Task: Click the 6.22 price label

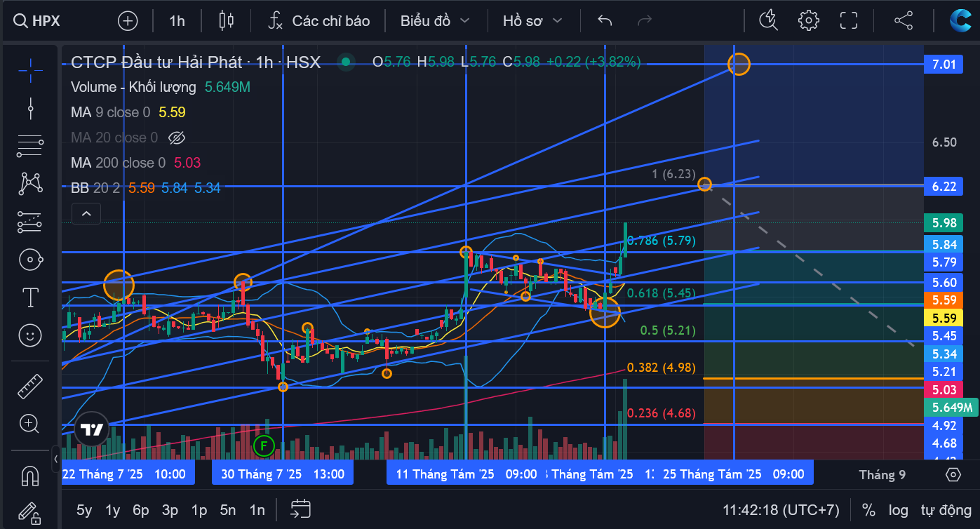Action: [944, 187]
